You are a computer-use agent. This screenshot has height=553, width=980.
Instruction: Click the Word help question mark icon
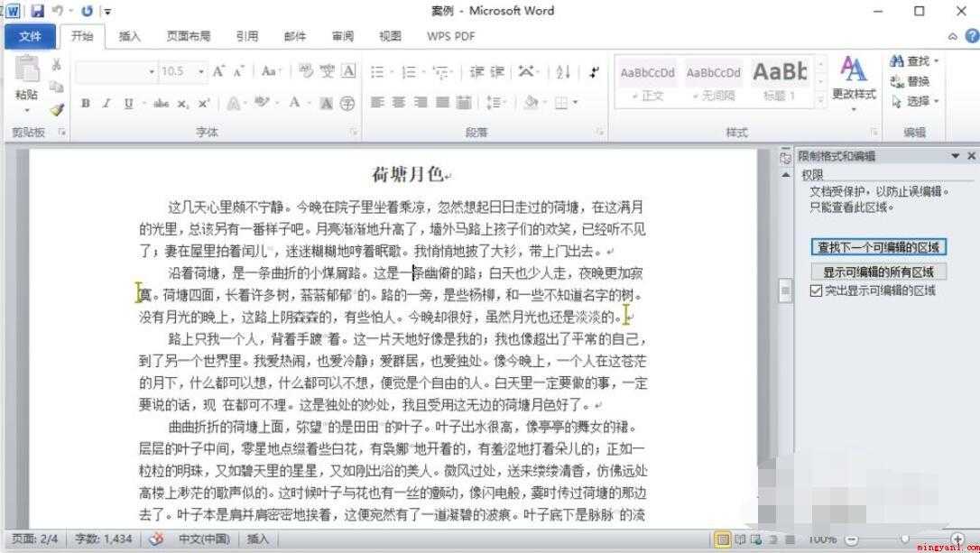pyautogui.click(x=973, y=36)
